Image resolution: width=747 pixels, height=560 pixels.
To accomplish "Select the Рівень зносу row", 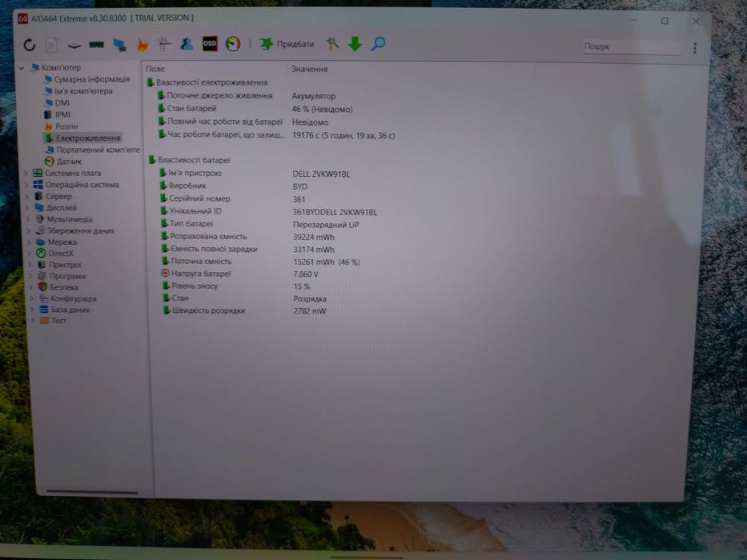I will 236,286.
